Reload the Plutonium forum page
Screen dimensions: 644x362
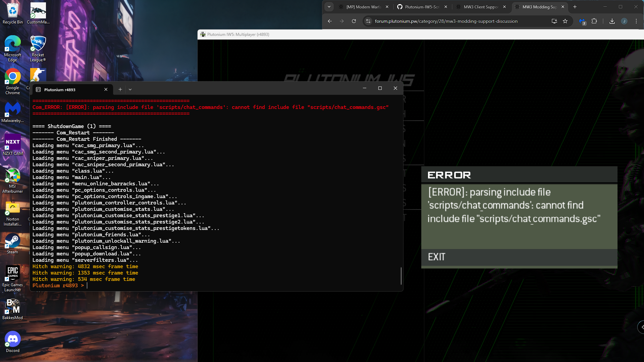pos(354,21)
